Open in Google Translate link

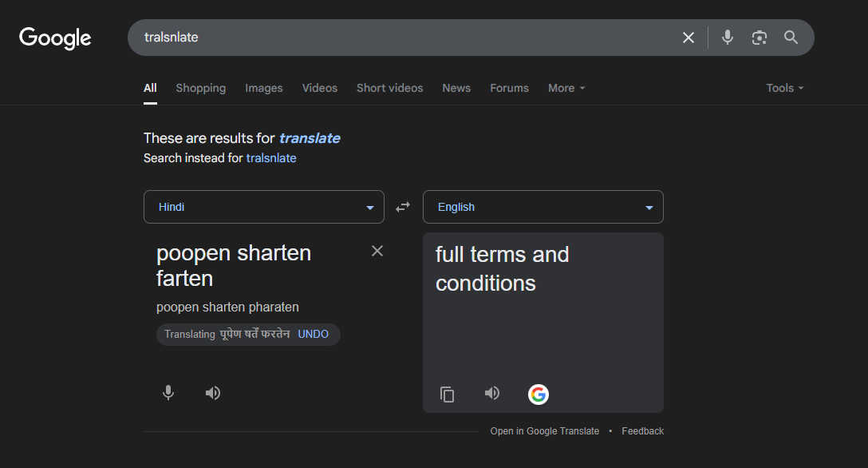point(545,431)
